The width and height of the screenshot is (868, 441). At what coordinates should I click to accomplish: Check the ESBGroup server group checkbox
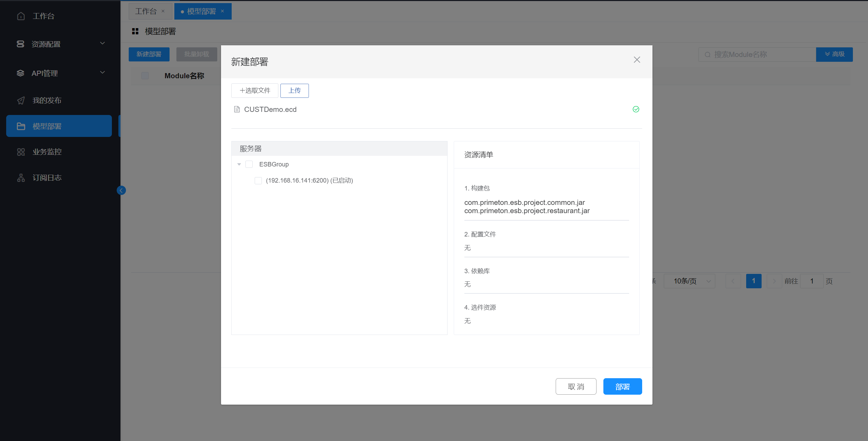pos(249,164)
